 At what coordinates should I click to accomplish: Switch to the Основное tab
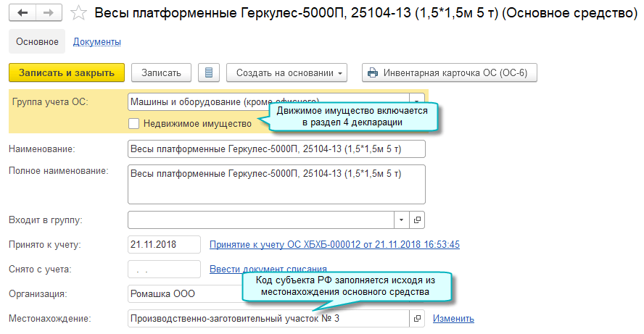[37, 42]
